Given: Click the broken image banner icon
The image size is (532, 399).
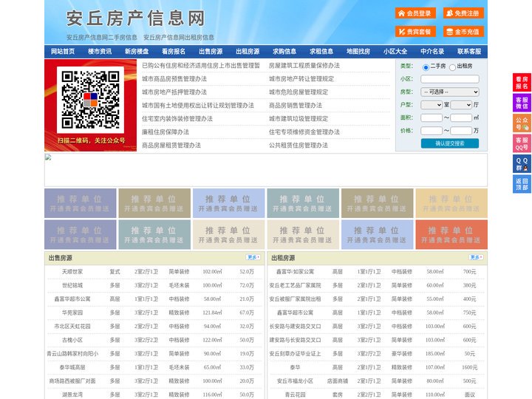Looking at the screenshot, I should click(x=48, y=157).
